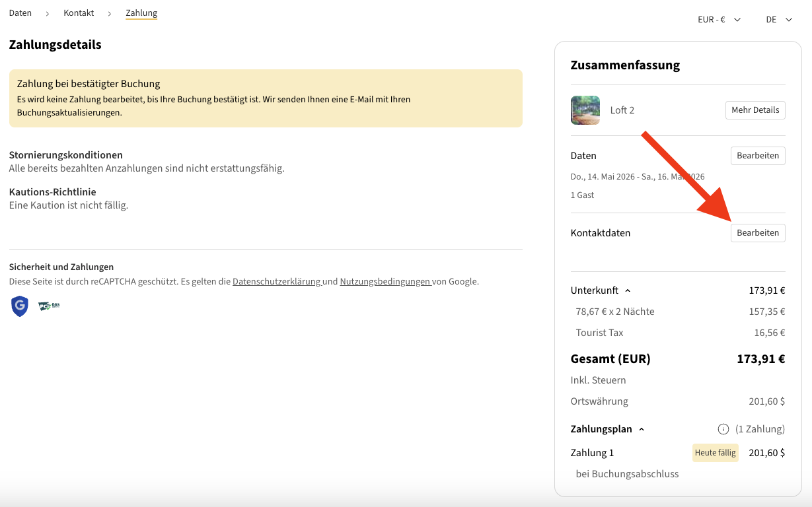
Task: Click the payment plan info icon
Action: (723, 429)
